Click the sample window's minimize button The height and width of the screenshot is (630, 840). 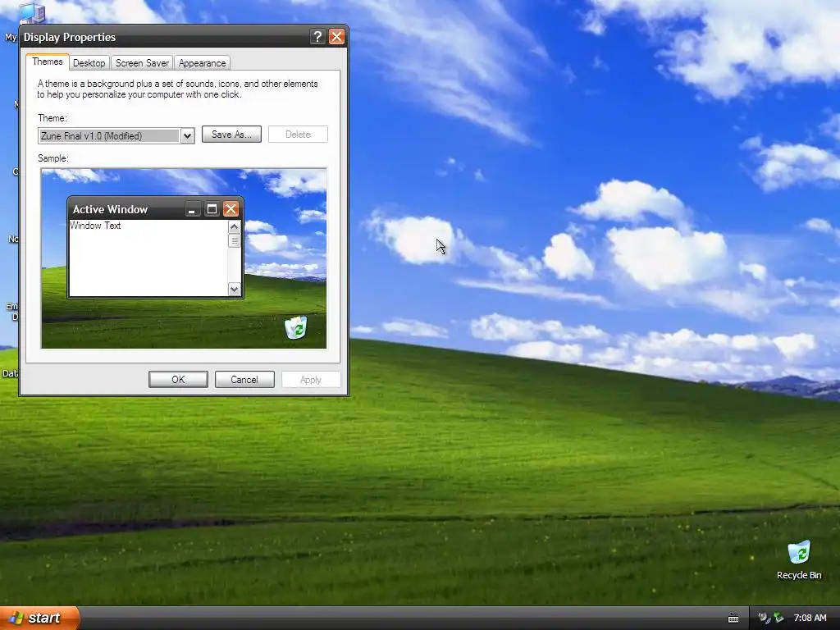click(192, 209)
